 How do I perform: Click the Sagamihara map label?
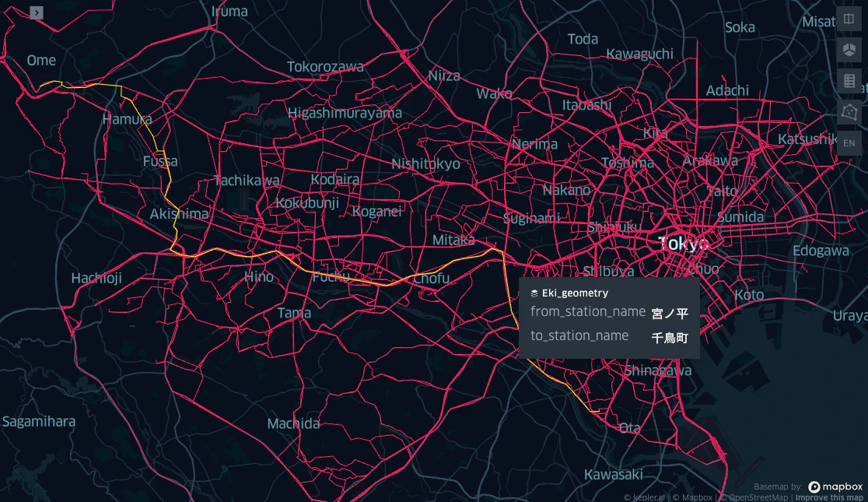click(39, 422)
